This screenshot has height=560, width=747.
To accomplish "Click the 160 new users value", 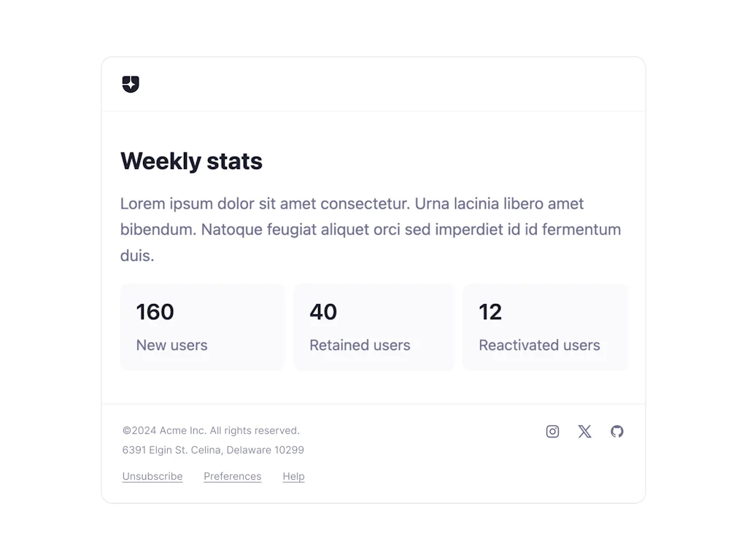I will 154,311.
